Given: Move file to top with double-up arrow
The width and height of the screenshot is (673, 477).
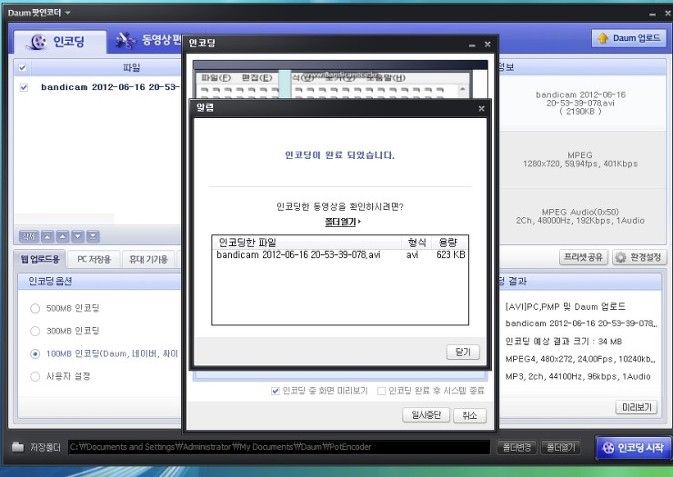Looking at the screenshot, I should pos(47,236).
